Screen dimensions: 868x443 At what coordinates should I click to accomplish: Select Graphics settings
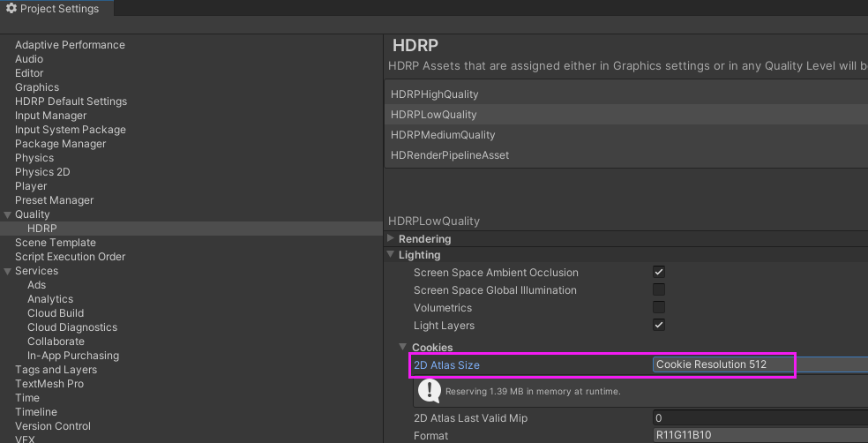pyautogui.click(x=36, y=87)
